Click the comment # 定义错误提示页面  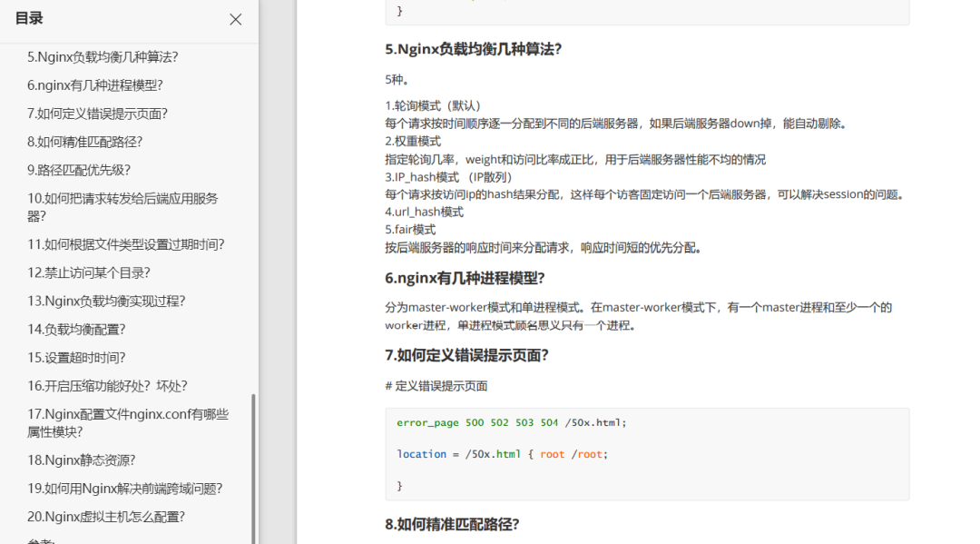(x=436, y=386)
